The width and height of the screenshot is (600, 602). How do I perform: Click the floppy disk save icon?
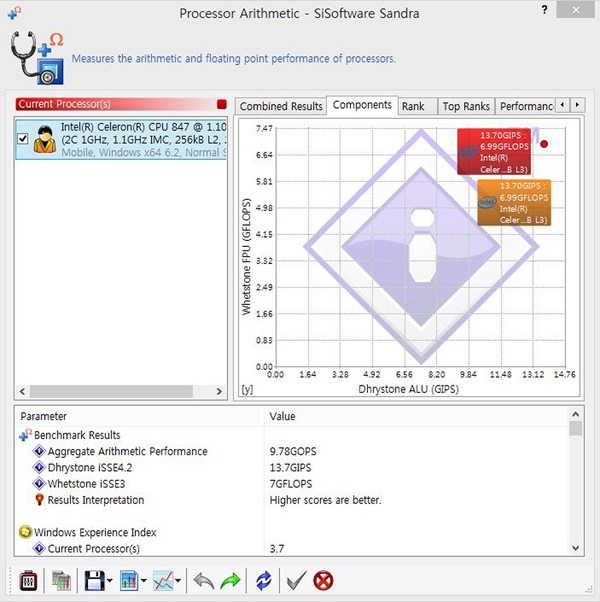94,581
